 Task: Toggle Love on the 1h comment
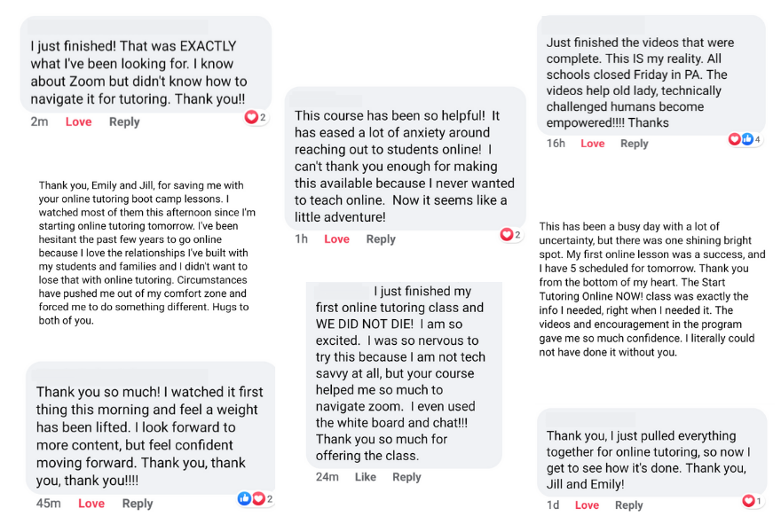pos(336,239)
